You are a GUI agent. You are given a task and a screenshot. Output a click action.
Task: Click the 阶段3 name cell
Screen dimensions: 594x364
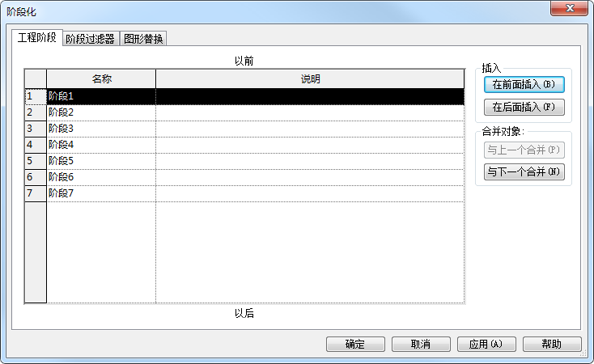coord(101,129)
